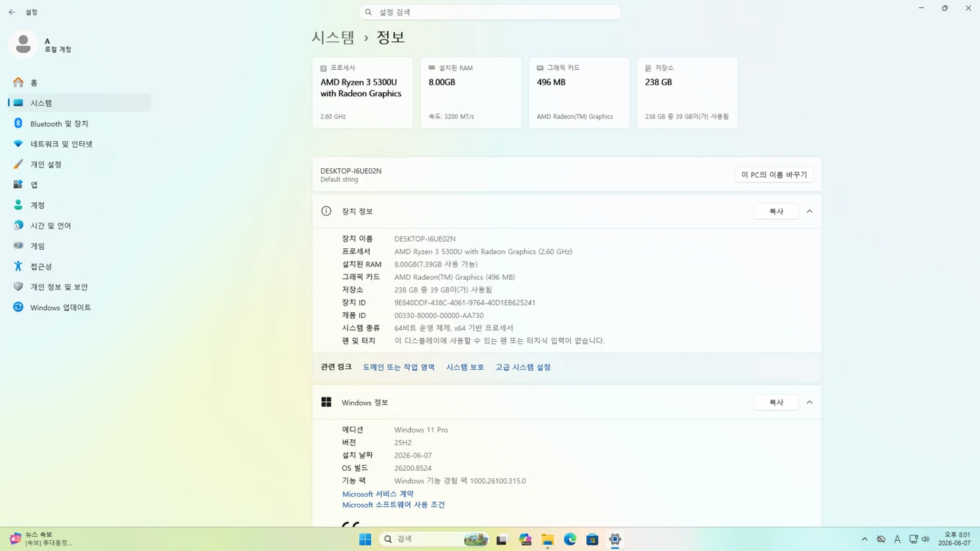
Task: Open Microsoft Edge from the taskbar
Action: click(x=570, y=540)
